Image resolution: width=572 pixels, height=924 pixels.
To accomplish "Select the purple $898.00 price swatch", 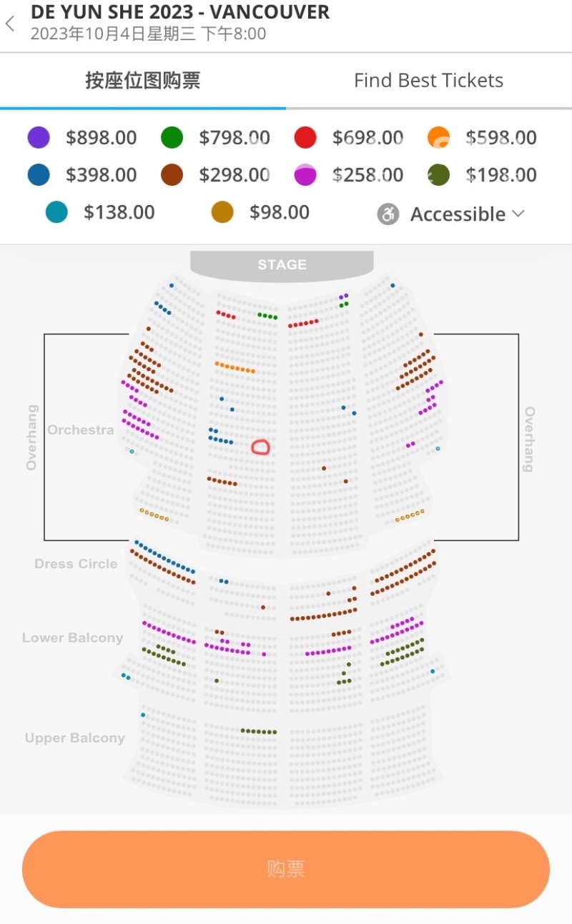I will pos(39,138).
